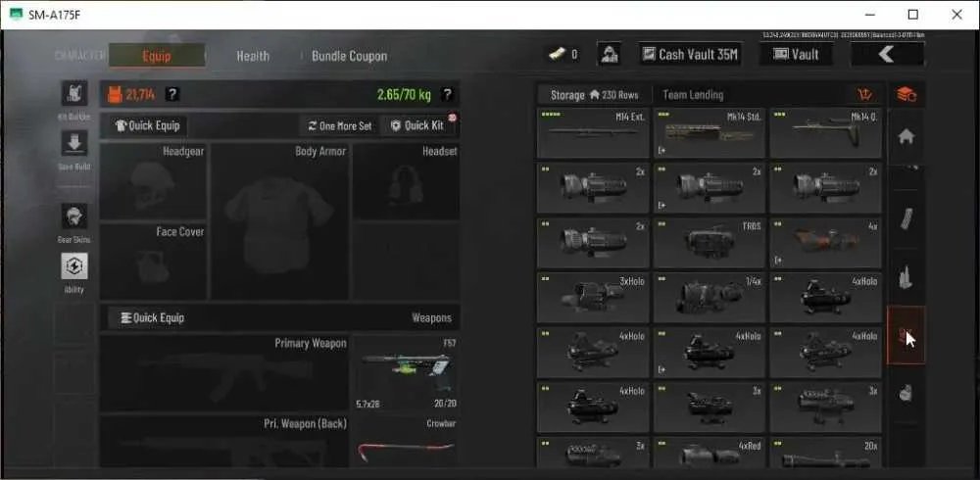The height and width of the screenshot is (480, 980).
Task: Select the 20x scope item
Action: (x=825, y=453)
